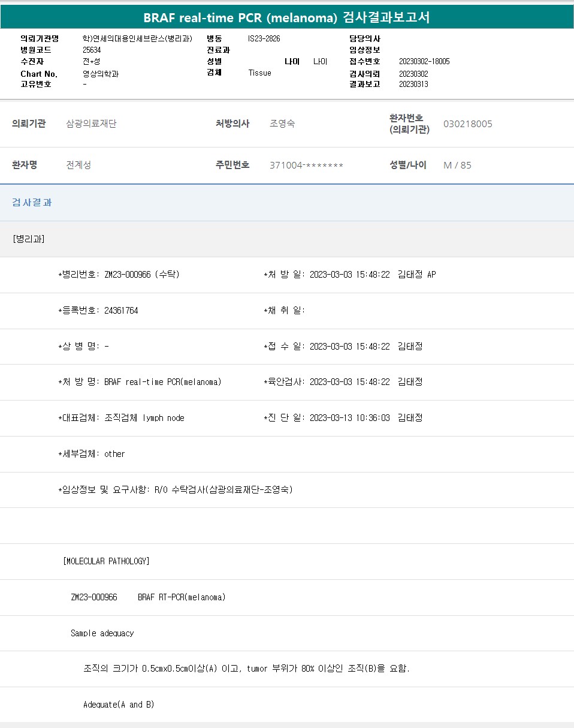Select the 세부검체 other entry

pyautogui.click(x=92, y=454)
